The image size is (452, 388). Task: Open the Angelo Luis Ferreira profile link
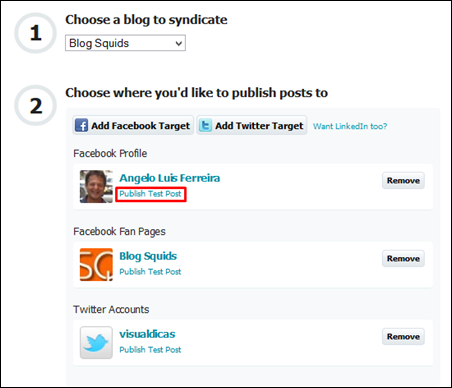point(170,178)
